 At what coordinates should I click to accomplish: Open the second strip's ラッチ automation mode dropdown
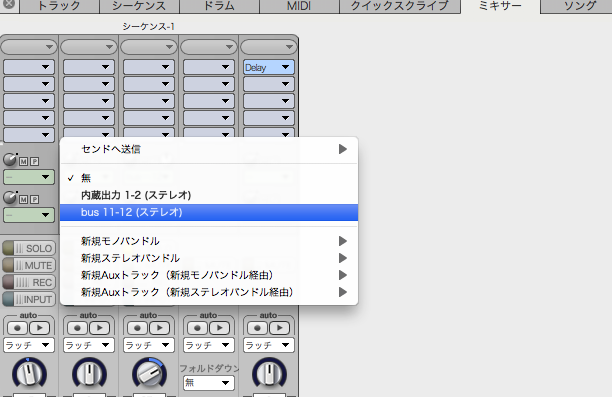(89, 345)
